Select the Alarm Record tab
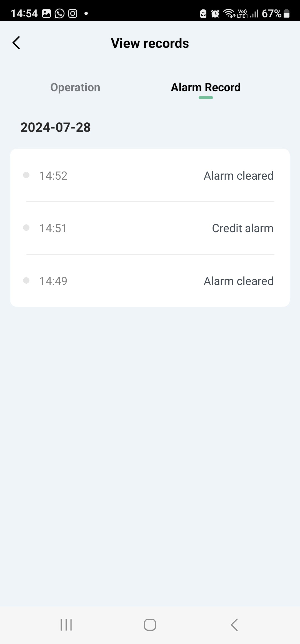 206,87
